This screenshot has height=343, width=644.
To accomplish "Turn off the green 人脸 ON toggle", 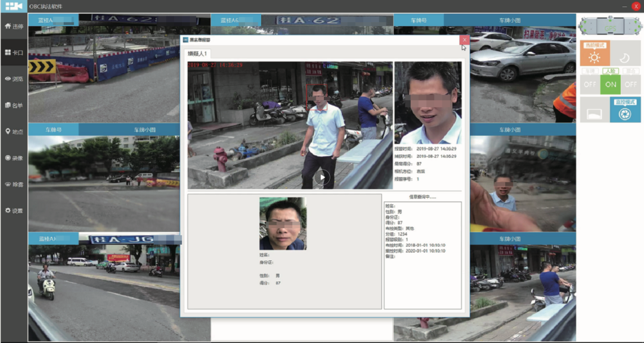I will pyautogui.click(x=610, y=85).
